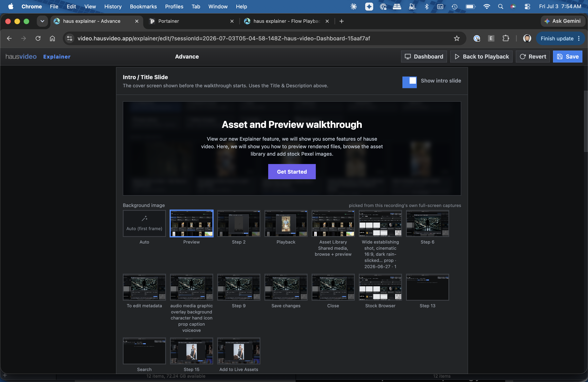Toggle Show intro slide switch
588x382 pixels.
pos(409,82)
